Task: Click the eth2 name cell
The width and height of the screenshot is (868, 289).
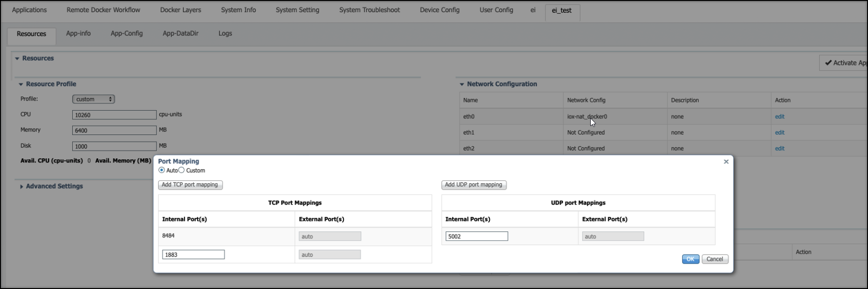Action: (x=511, y=148)
